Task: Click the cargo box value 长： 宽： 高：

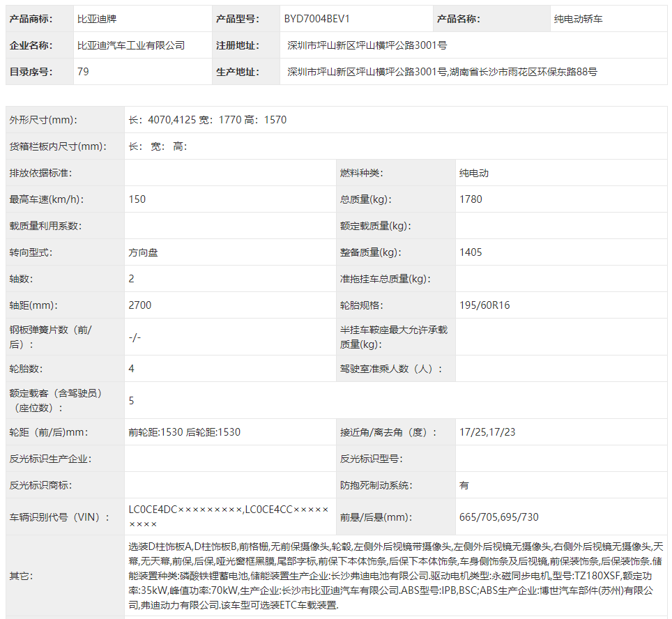Action: (158, 146)
